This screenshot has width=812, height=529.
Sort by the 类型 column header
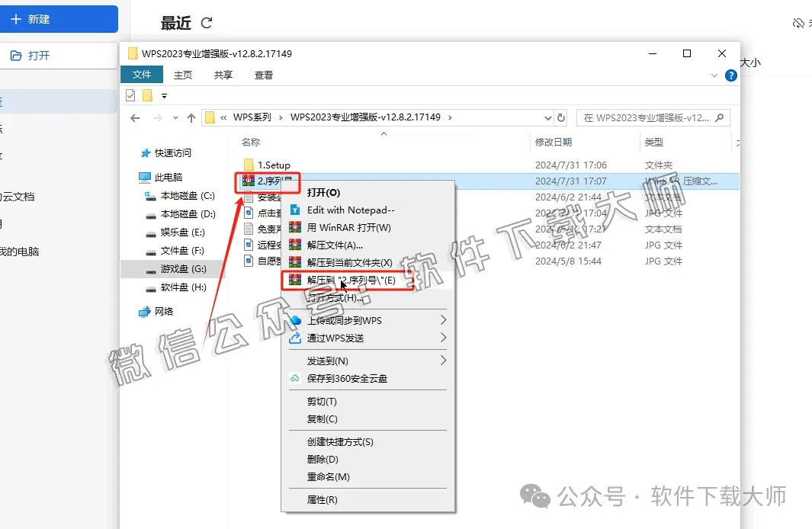click(x=654, y=142)
